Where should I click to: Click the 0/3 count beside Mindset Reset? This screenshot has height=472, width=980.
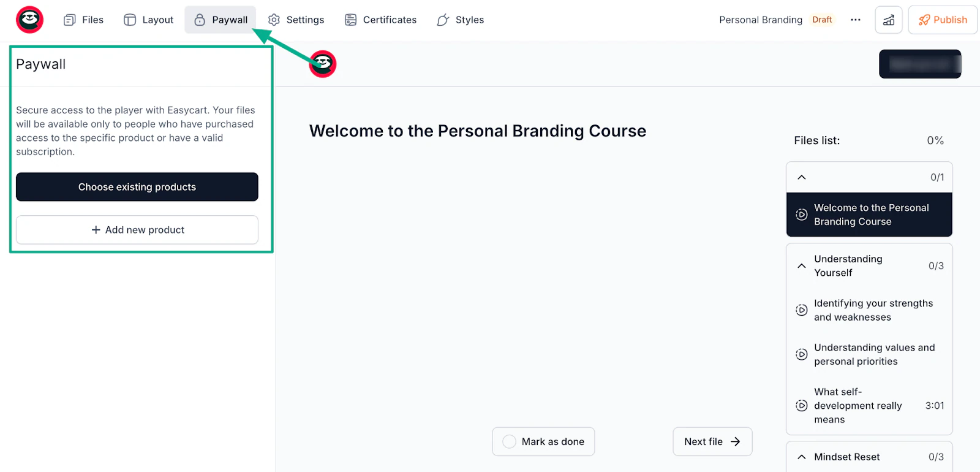click(x=936, y=457)
